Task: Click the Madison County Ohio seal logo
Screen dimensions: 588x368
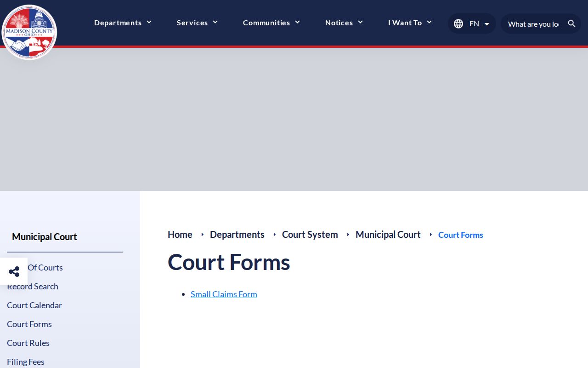Action: point(29,32)
